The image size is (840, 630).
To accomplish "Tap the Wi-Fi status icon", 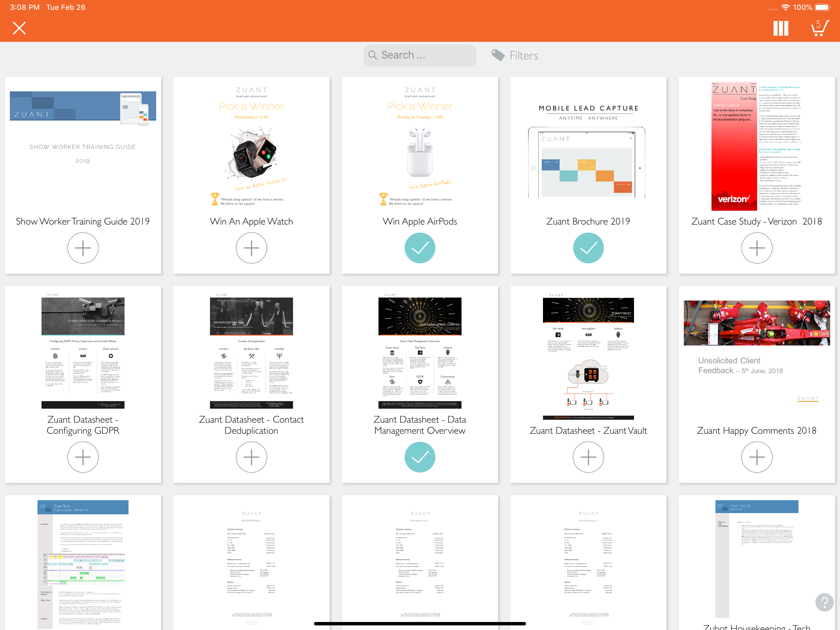I will tap(785, 7).
